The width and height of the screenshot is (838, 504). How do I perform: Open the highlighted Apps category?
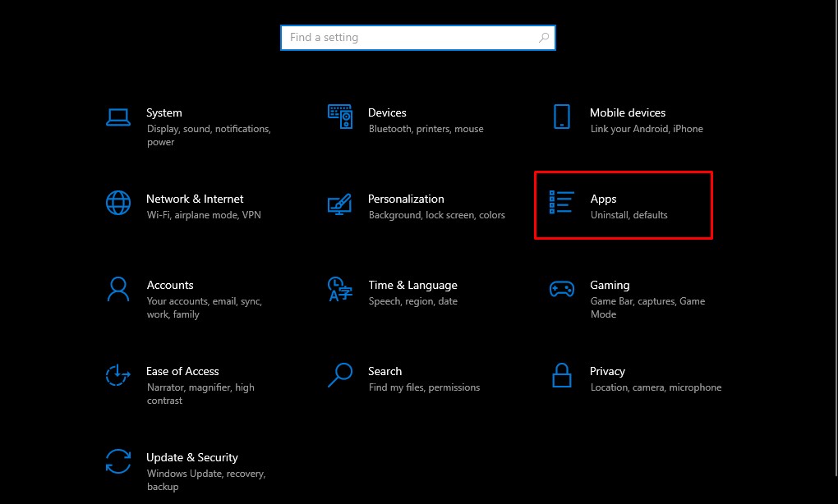(623, 205)
